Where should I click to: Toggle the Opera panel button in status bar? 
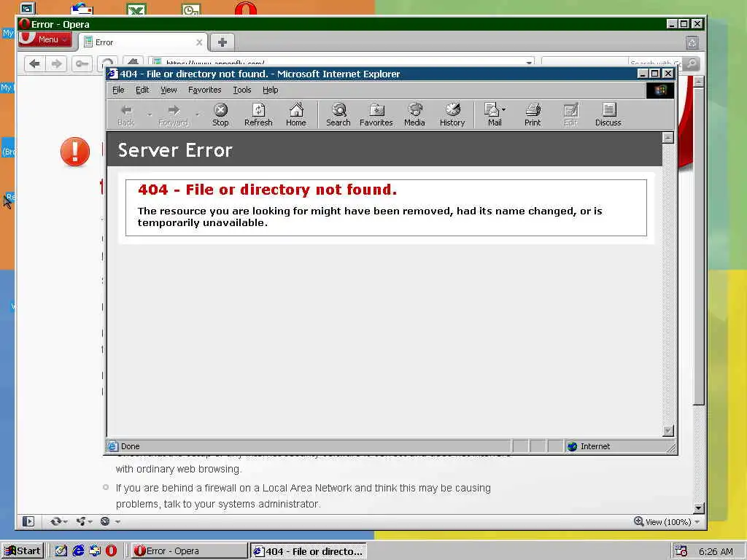pyautogui.click(x=28, y=521)
